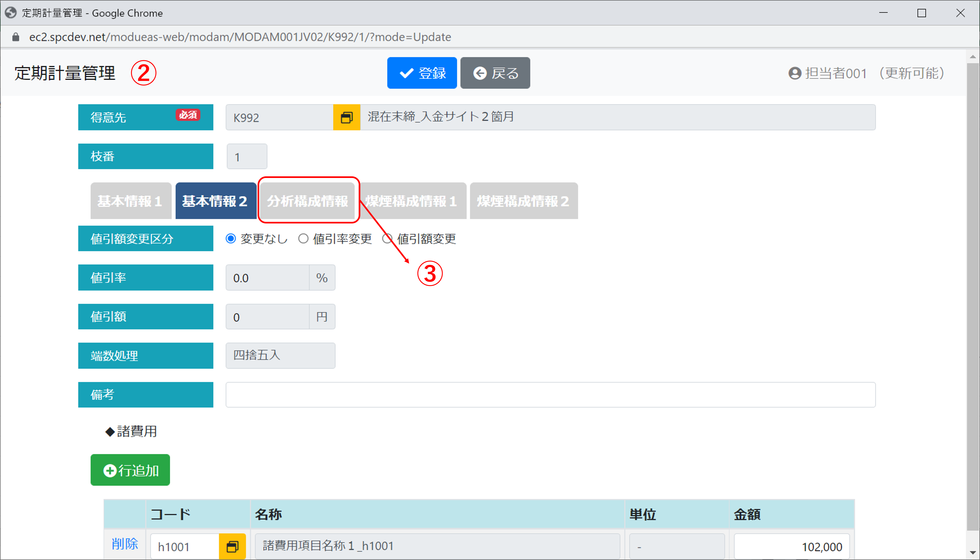Screen dimensions: 980x560
Task: Click the page's vertical scrollbar thumb
Action: 973,297
